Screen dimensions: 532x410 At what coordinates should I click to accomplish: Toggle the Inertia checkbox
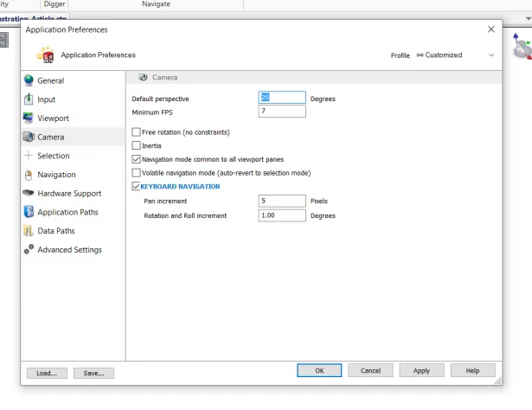pos(136,145)
